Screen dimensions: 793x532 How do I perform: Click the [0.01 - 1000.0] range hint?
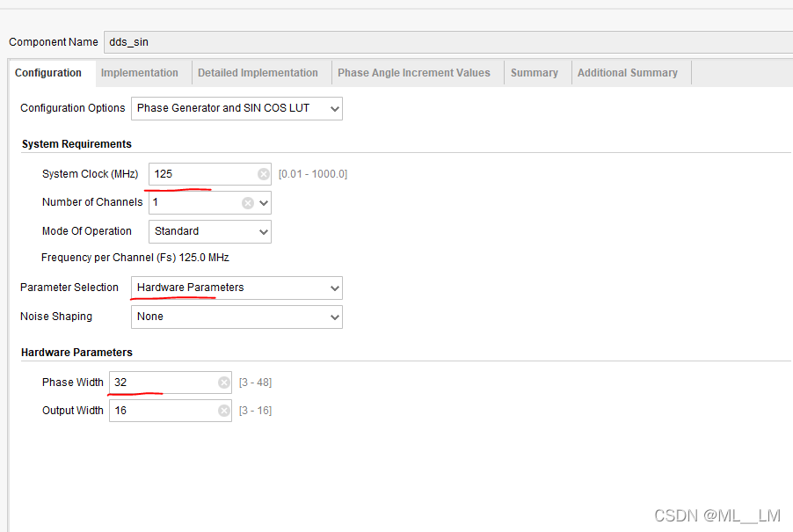pos(313,174)
